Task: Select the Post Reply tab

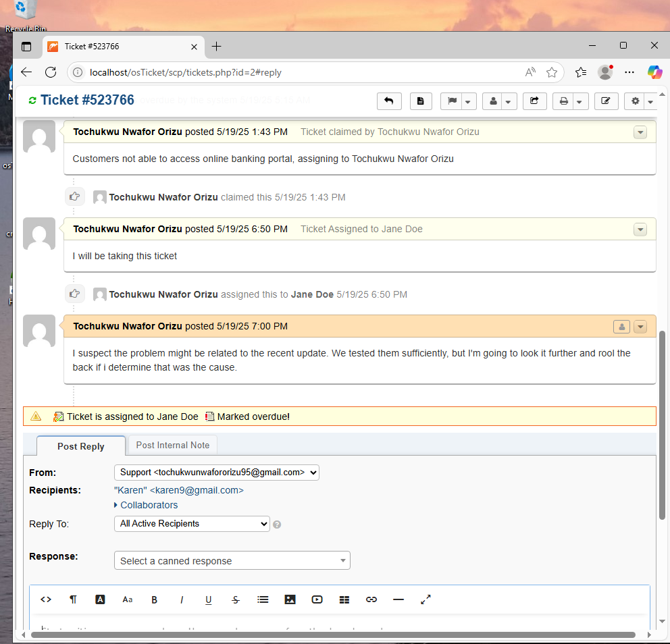Action: pos(81,446)
